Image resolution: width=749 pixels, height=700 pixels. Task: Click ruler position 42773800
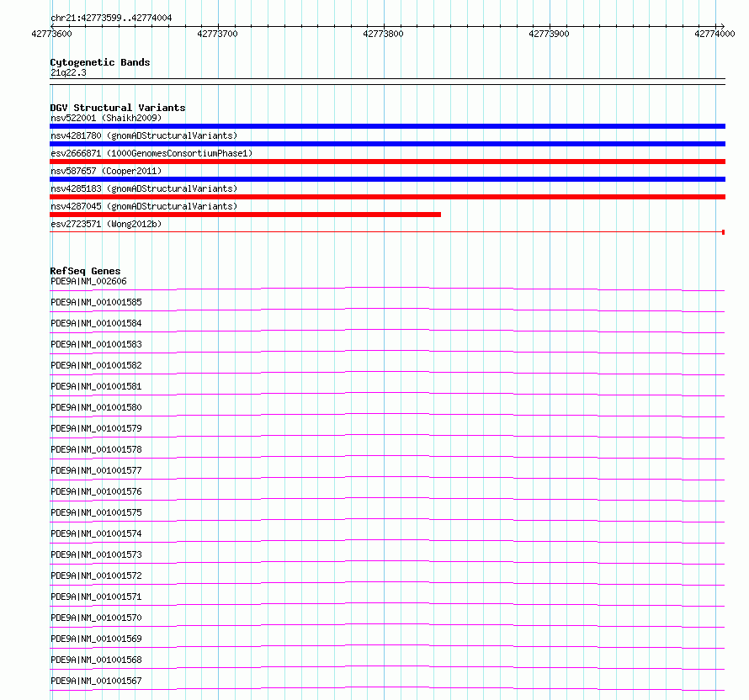pos(383,34)
